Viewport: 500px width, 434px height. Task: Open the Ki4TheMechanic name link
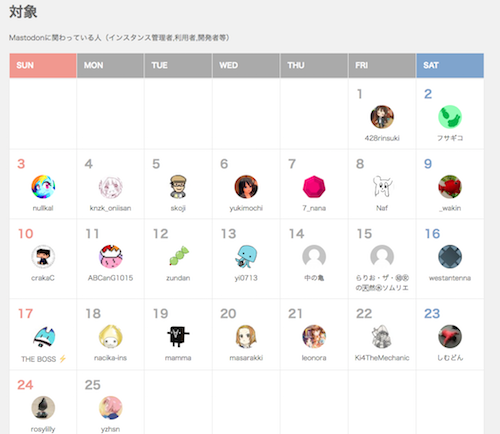pos(382,358)
